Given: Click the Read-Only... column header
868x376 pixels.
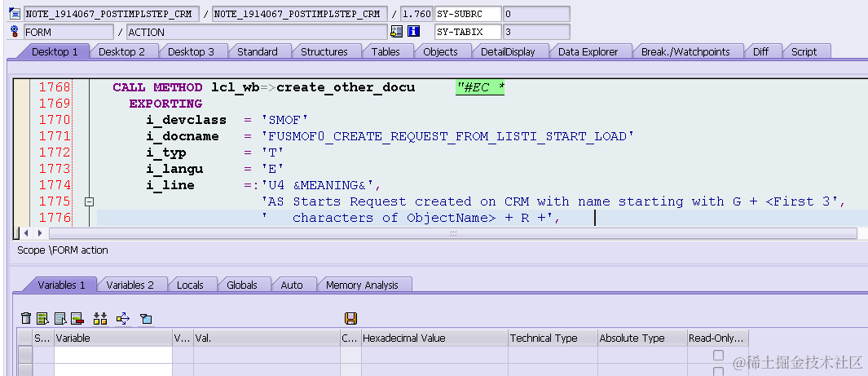Looking at the screenshot, I should pyautogui.click(x=718, y=338).
